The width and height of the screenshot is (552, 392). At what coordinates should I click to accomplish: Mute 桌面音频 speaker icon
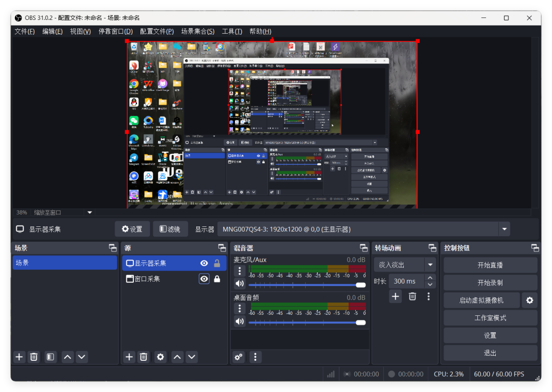240,321
